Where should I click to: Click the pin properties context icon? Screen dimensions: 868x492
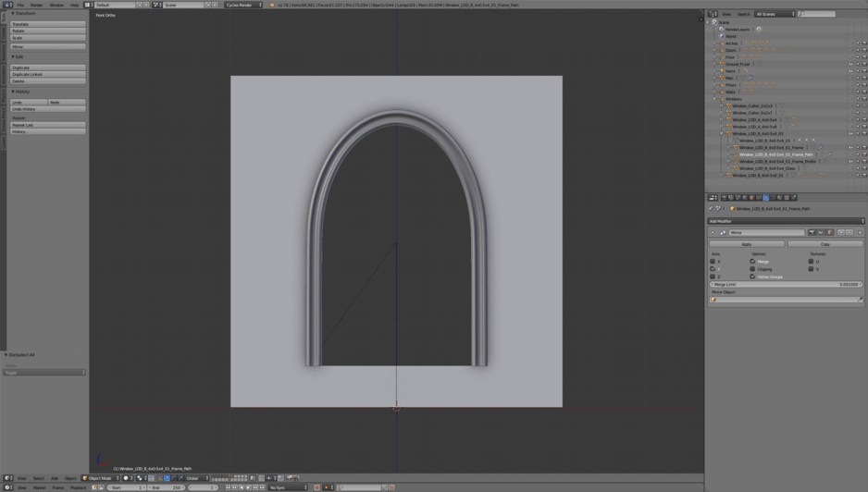coord(711,209)
